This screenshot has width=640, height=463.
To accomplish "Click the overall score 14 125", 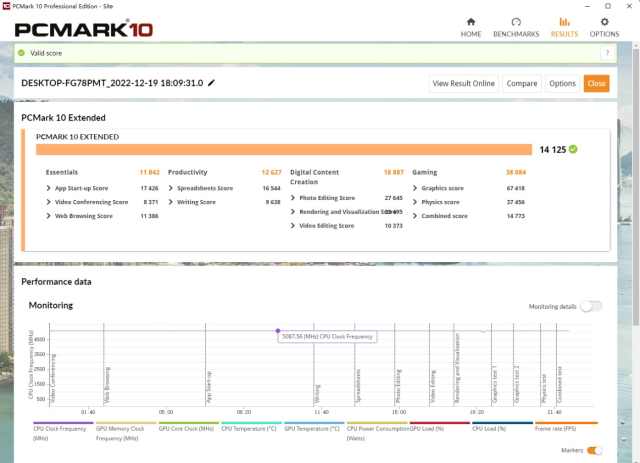I will click(553, 149).
